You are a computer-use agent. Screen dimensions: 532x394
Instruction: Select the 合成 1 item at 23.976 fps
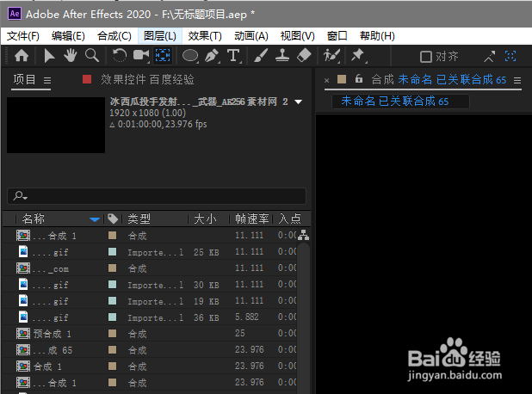[x=150, y=366]
